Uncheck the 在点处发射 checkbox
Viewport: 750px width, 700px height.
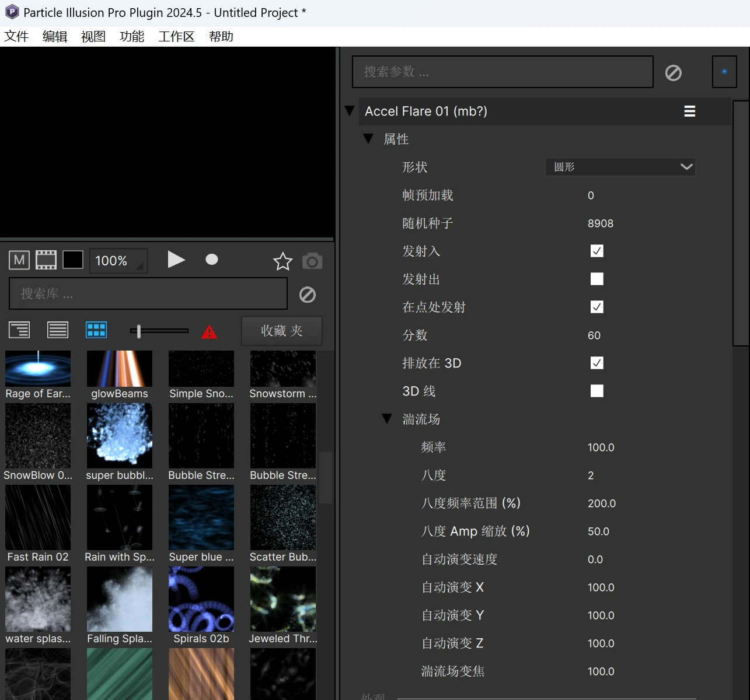click(x=596, y=307)
